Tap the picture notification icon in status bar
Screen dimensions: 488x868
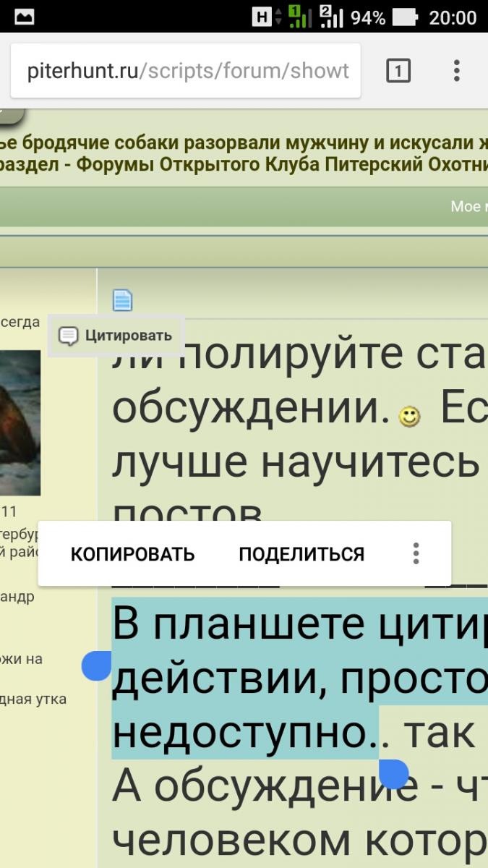coord(24,17)
